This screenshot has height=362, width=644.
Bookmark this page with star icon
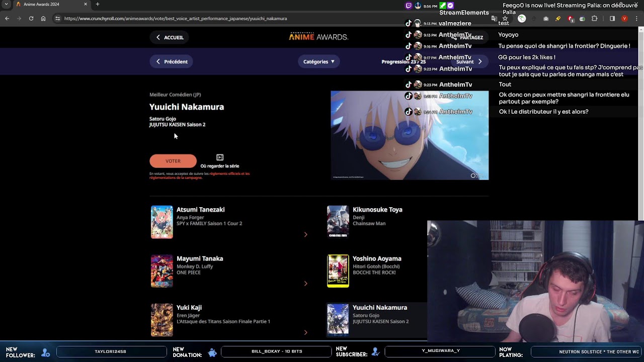tap(505, 19)
